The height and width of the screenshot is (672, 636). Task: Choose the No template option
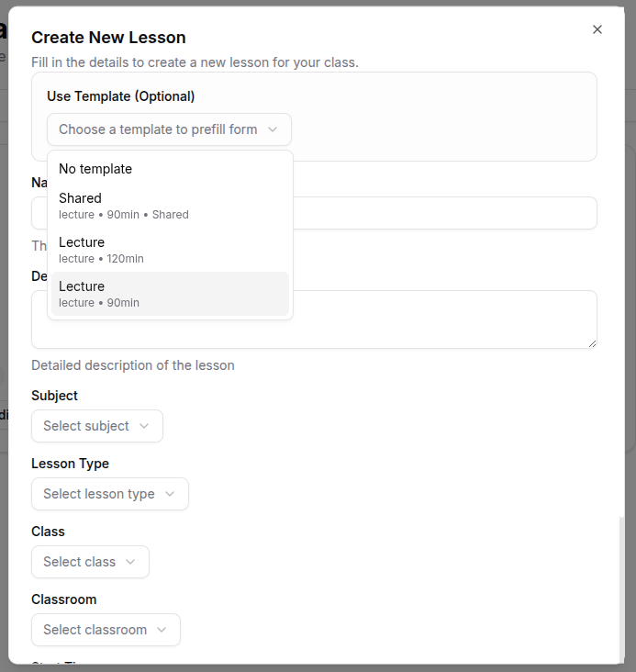point(95,169)
